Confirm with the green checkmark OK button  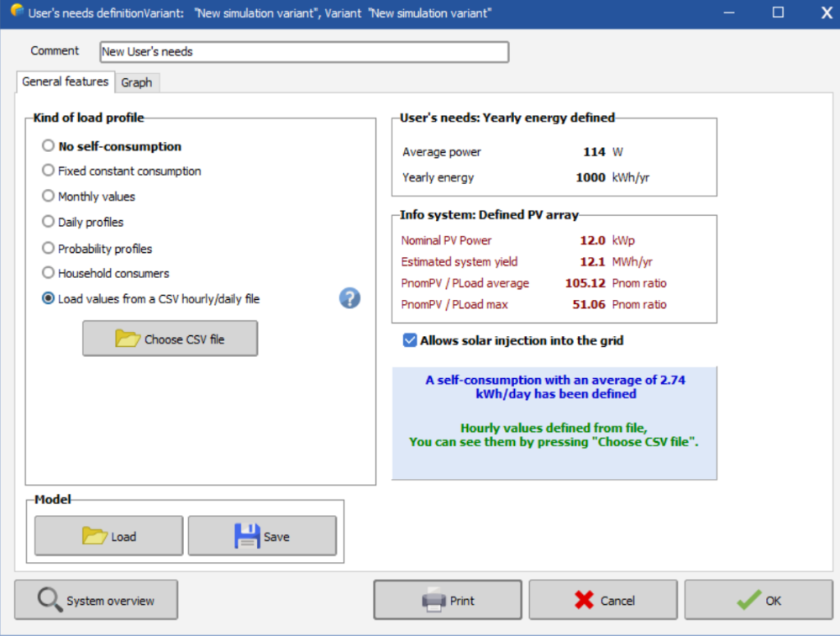click(x=758, y=601)
